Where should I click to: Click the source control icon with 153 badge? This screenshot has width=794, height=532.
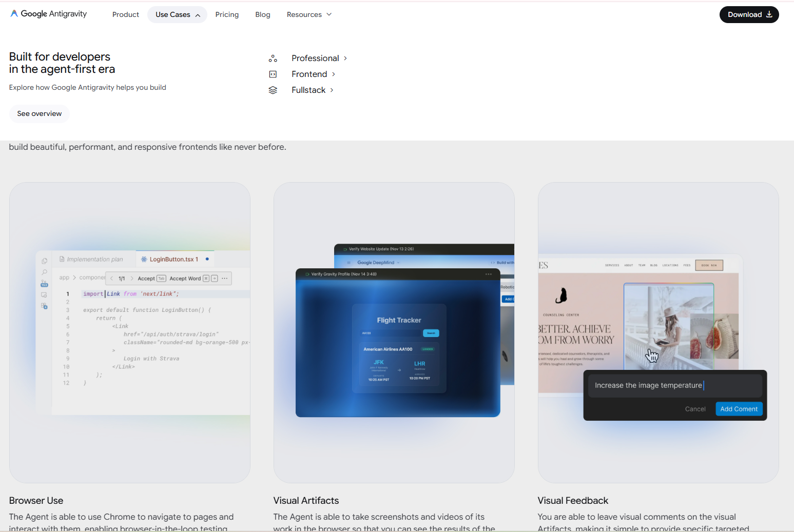pos(45,284)
